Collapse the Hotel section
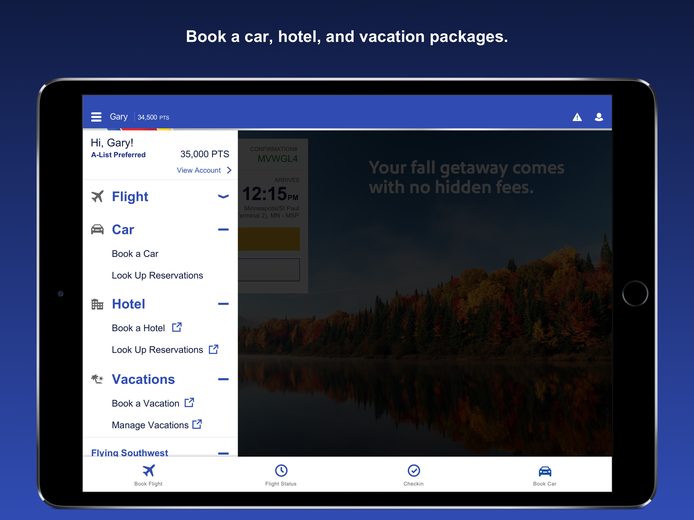This screenshot has height=520, width=694. pyautogui.click(x=224, y=304)
